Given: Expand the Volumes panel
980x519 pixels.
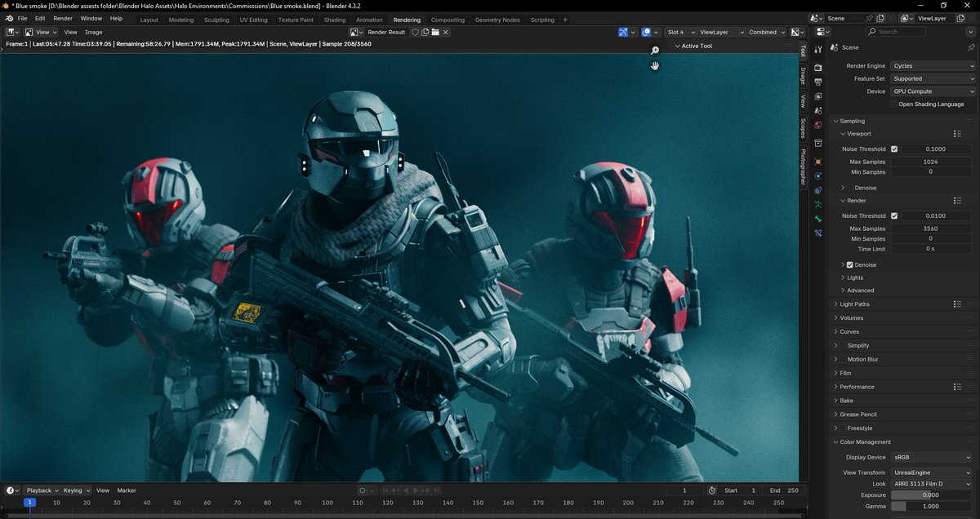Looking at the screenshot, I should pos(851,318).
